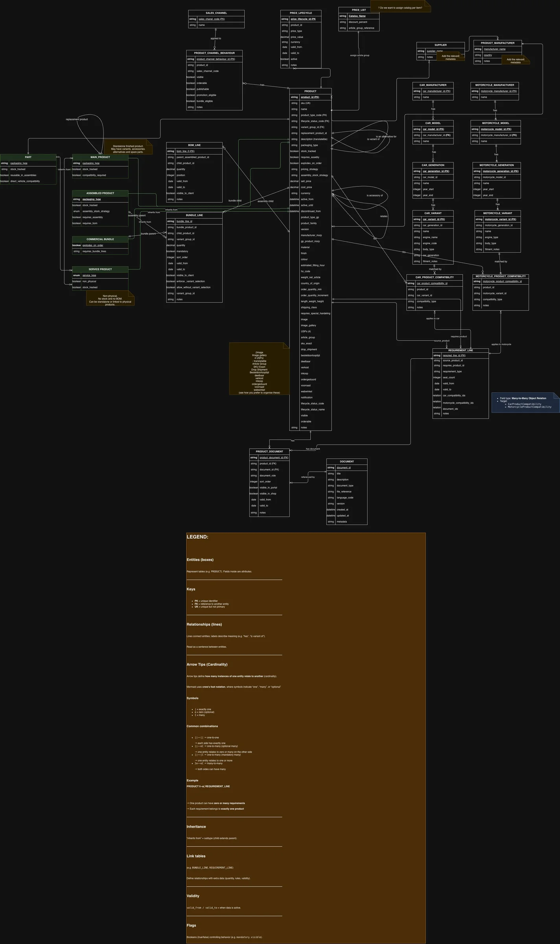
Task: Select the MAIN_PRODUCT entity header
Action: [100, 157]
